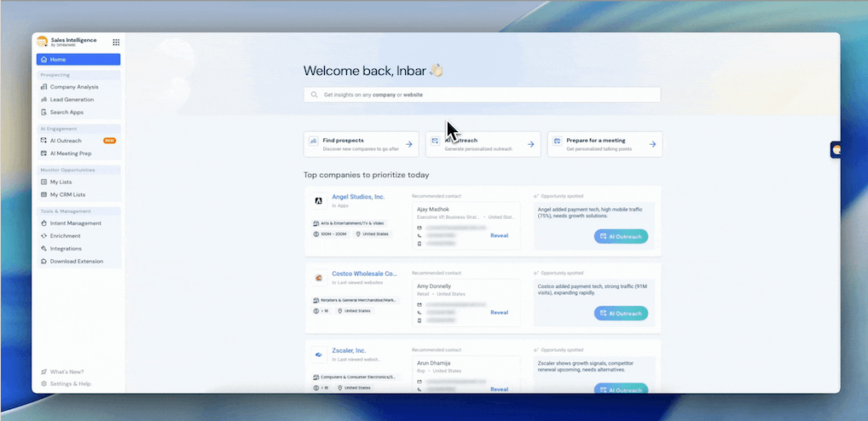Click the Settings & Help gear icon
This screenshot has height=421, width=868.
tap(43, 384)
